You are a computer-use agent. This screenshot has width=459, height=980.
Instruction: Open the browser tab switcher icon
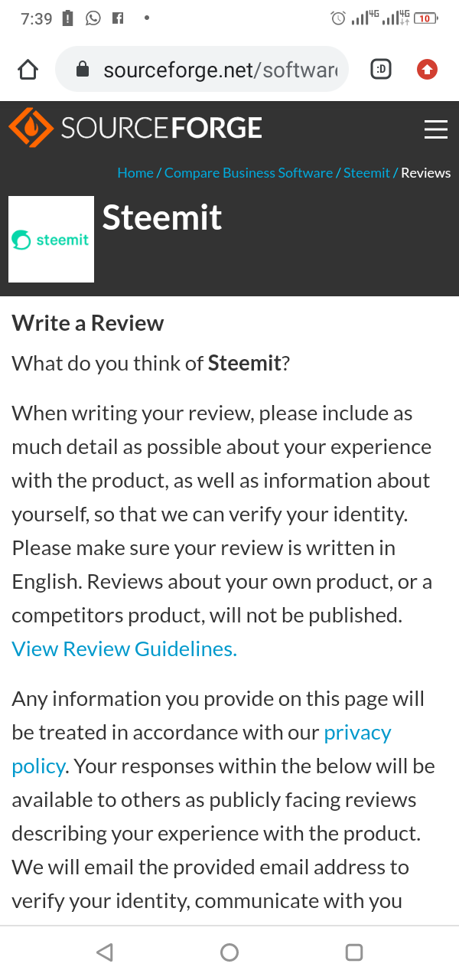[x=380, y=70]
